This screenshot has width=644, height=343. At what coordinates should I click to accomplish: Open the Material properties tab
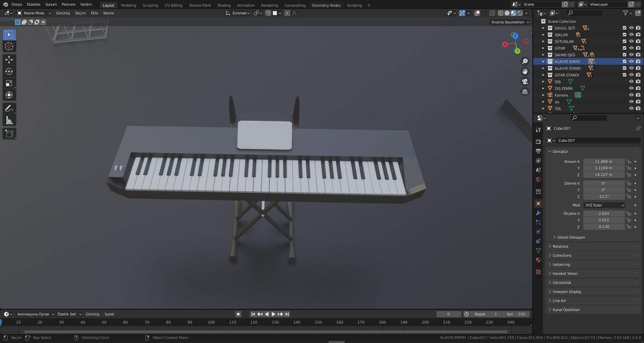pos(538,260)
